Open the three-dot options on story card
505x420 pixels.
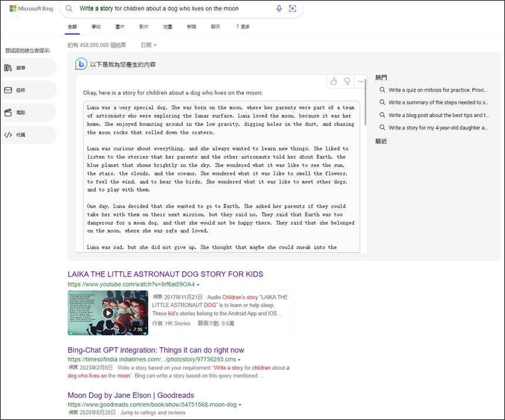click(361, 81)
